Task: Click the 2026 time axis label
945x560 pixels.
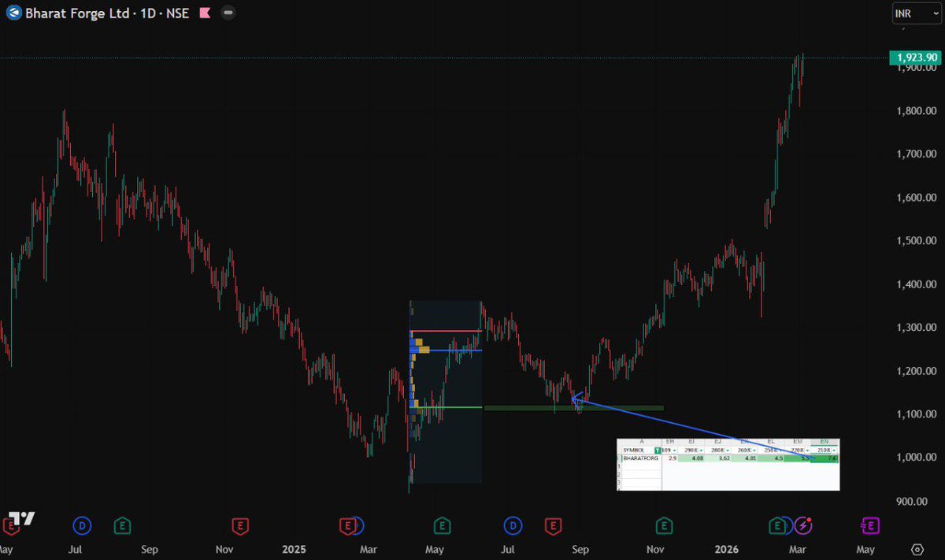Action: click(726, 549)
